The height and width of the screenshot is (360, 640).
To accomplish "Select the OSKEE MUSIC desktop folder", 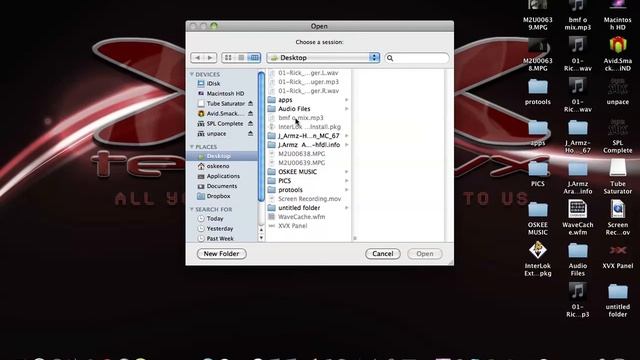I will (538, 219).
